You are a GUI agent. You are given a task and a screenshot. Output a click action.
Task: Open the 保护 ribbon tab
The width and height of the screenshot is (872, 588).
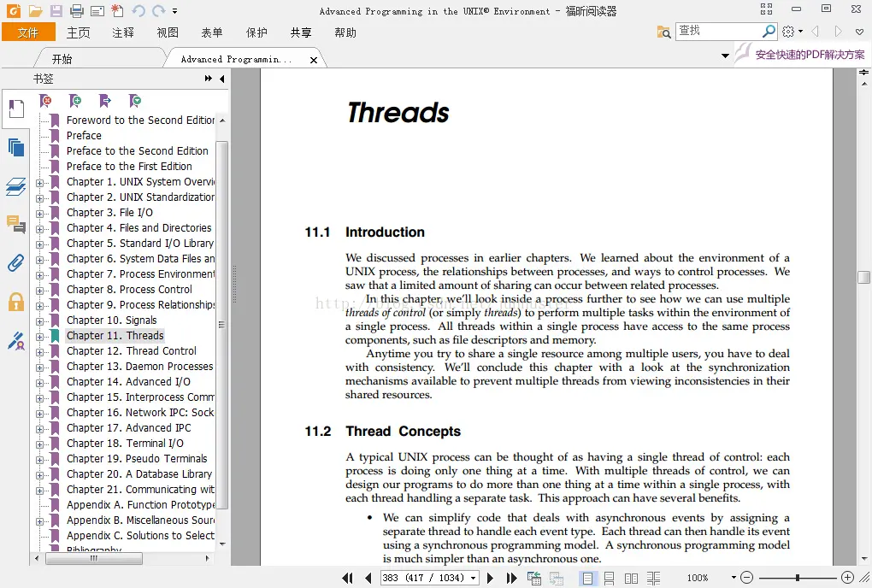coord(256,32)
